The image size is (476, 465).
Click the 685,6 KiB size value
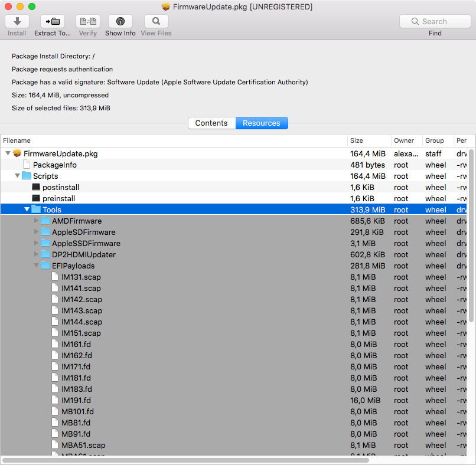pyautogui.click(x=367, y=221)
